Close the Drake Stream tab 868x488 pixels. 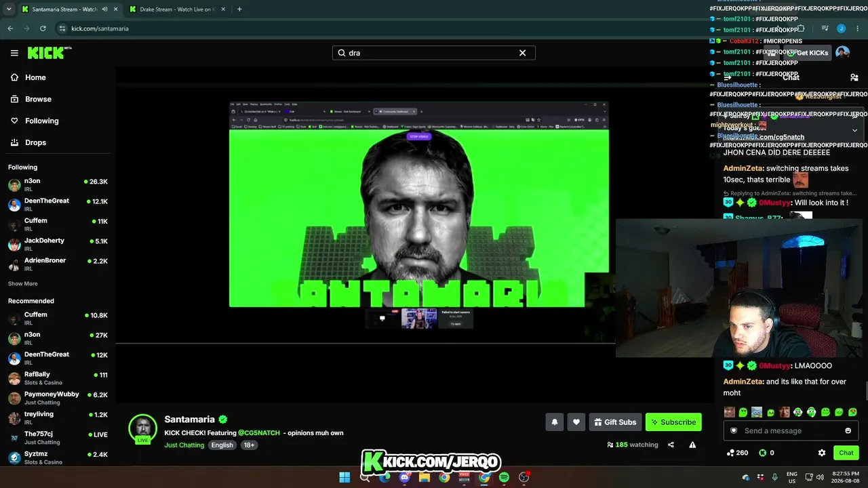coord(224,9)
